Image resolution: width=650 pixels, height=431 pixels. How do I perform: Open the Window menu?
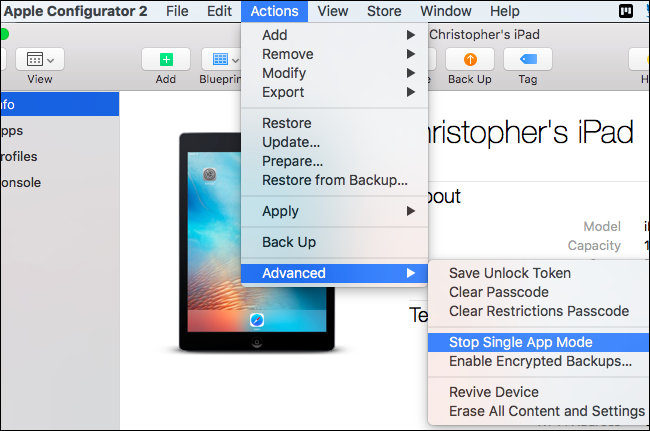tap(446, 11)
